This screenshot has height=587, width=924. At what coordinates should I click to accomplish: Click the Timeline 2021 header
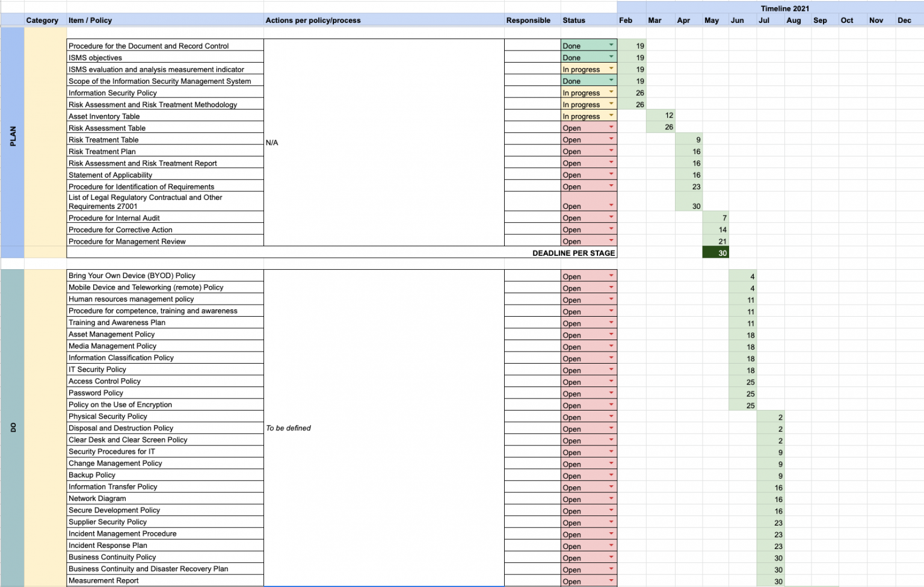pyautogui.click(x=784, y=8)
